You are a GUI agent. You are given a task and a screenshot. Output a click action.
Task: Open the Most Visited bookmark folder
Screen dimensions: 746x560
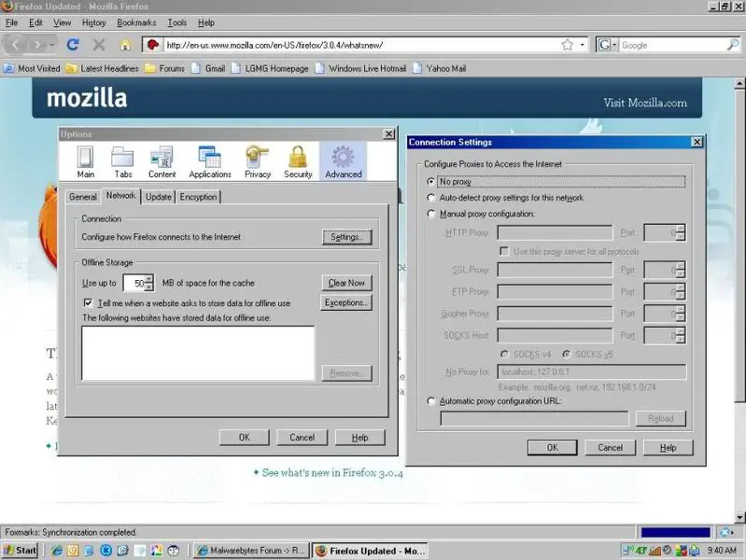click(32, 68)
